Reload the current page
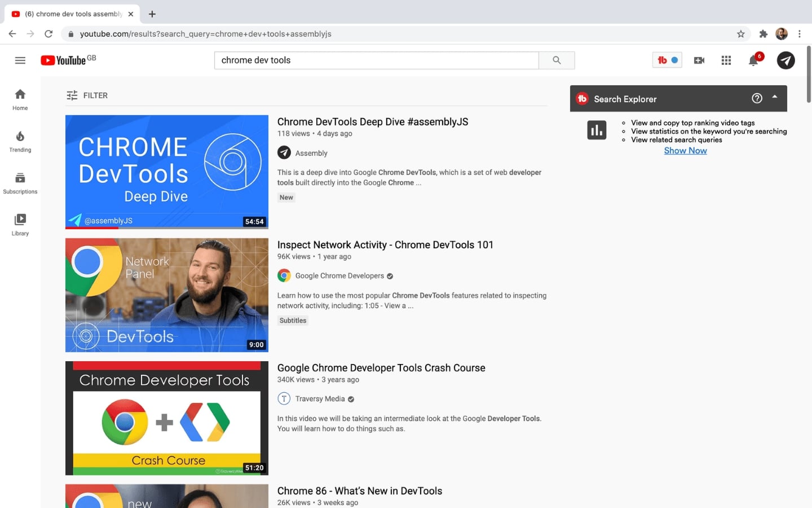 pyautogui.click(x=48, y=34)
